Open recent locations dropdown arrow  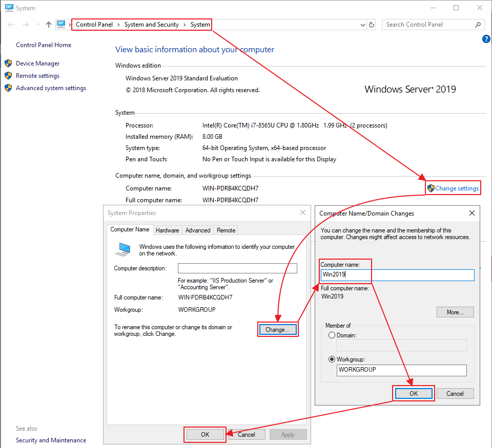pyautogui.click(x=38, y=25)
